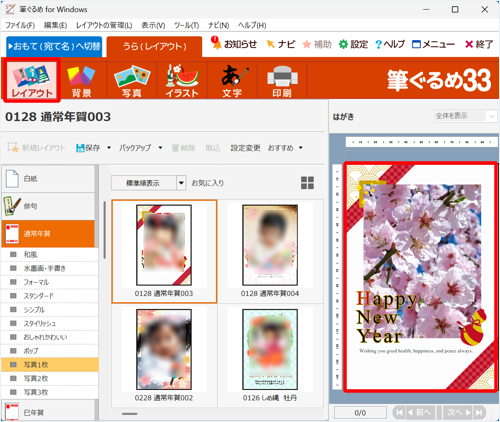Image resolution: width=500 pixels, height=422 pixels.
Task: Select the 0128 通常年賀003 thumbnail
Action: 164,251
